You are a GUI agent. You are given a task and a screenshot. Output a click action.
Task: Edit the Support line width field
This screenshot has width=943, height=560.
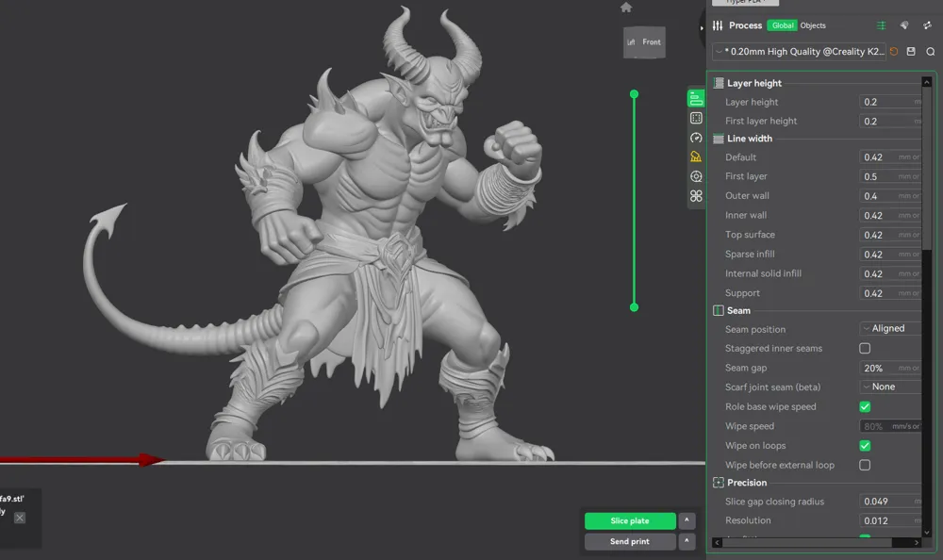click(890, 293)
